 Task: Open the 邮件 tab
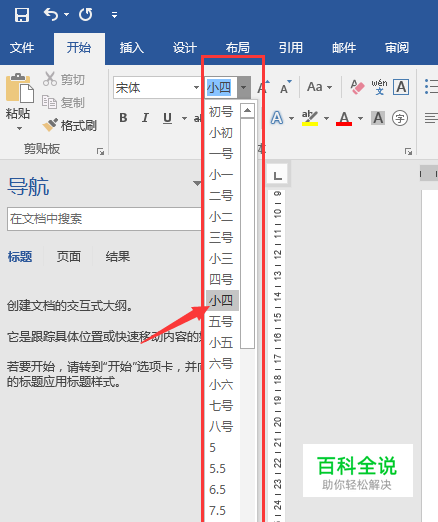pos(344,48)
